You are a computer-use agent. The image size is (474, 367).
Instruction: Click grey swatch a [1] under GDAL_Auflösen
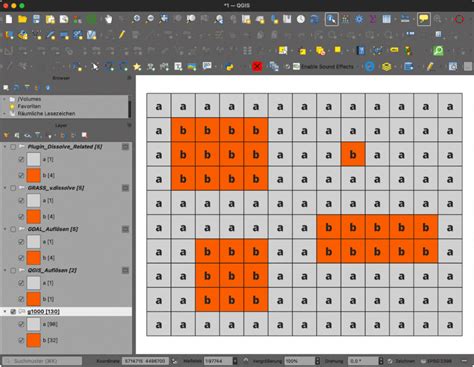point(33,242)
